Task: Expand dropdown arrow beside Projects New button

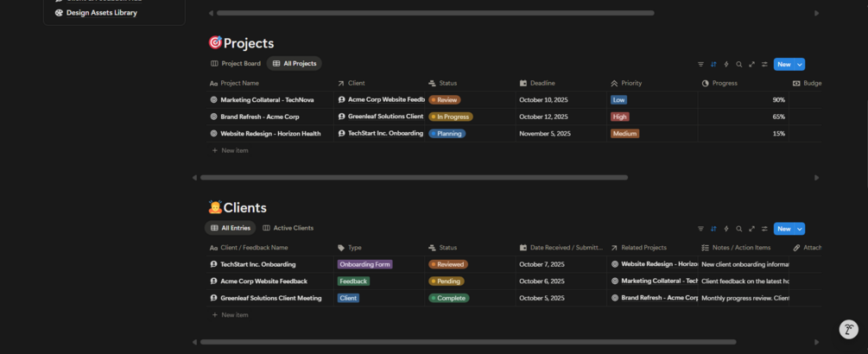Action: (x=801, y=64)
